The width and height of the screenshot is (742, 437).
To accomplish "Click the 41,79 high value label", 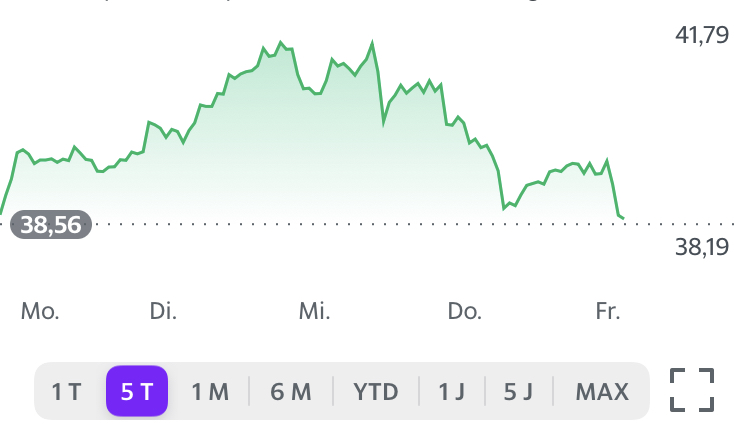I will pyautogui.click(x=702, y=36).
